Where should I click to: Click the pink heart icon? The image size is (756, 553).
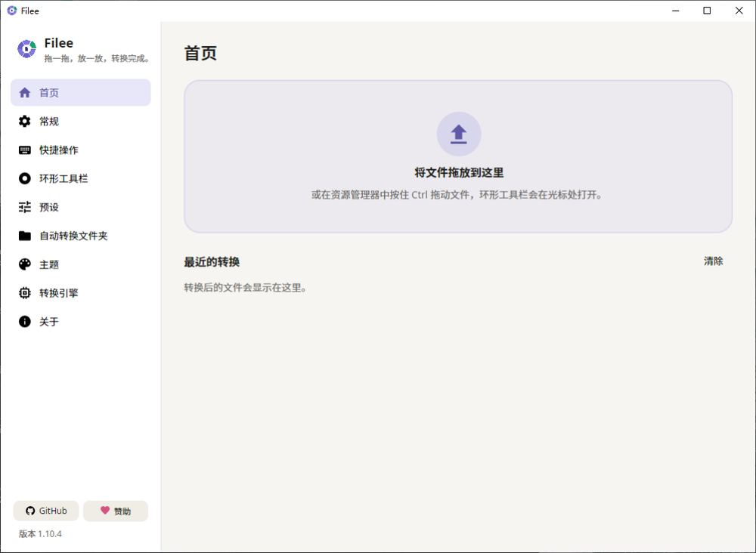click(104, 510)
